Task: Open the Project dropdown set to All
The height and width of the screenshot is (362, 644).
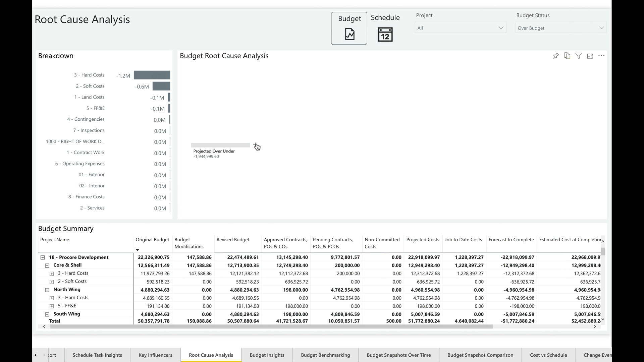Action: 460,28
